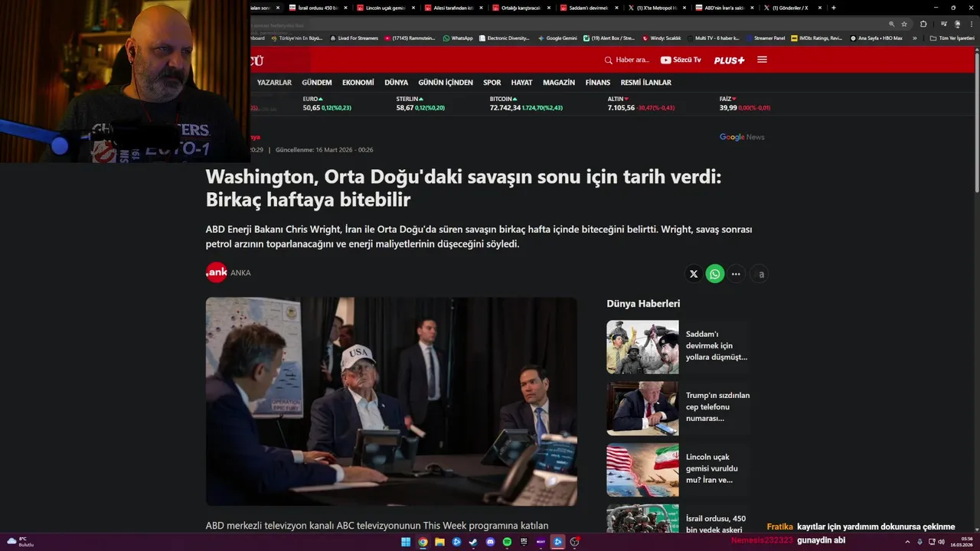Open FİNANS menu item
Viewport: 980px width, 551px height.
(598, 83)
